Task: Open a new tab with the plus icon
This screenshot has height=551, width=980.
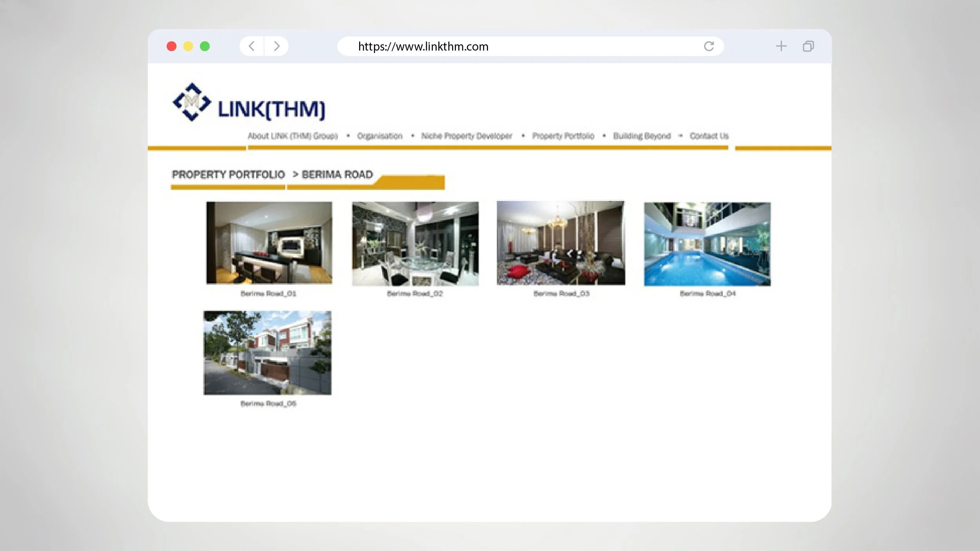Action: point(781,46)
